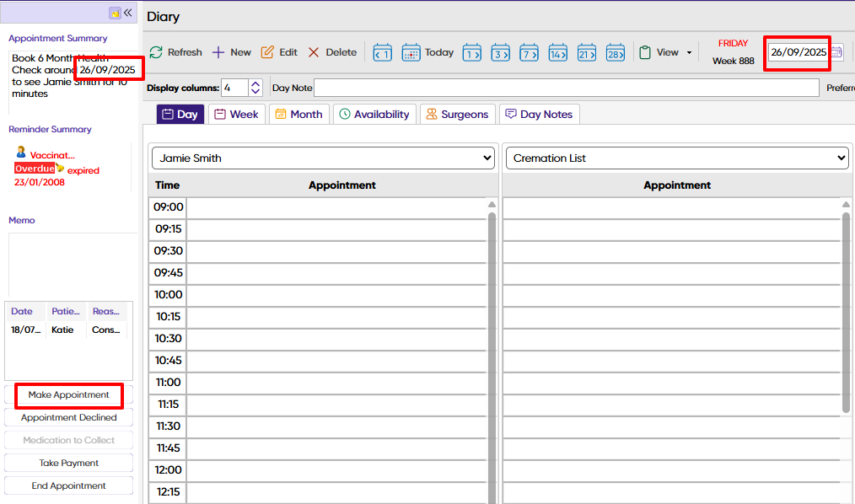This screenshot has width=855, height=504.
Task: Select the 11:30 slot for Jamie Smith
Action: [x=336, y=426]
